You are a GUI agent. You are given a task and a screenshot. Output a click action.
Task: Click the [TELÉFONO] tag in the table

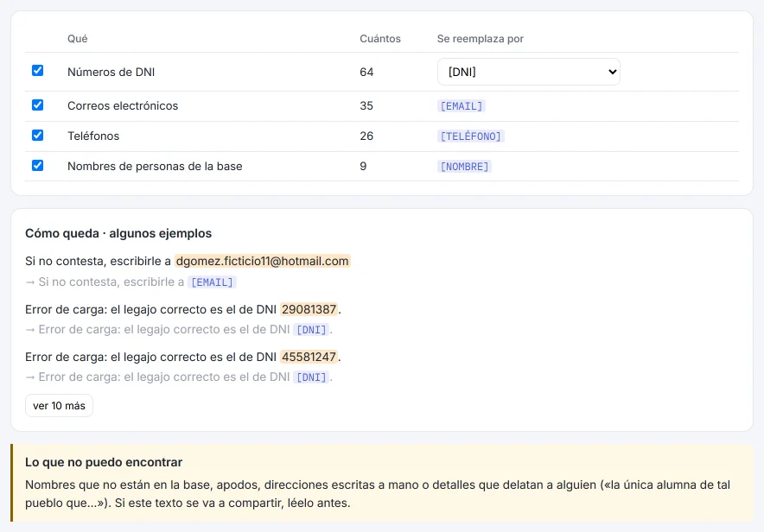[x=471, y=136]
